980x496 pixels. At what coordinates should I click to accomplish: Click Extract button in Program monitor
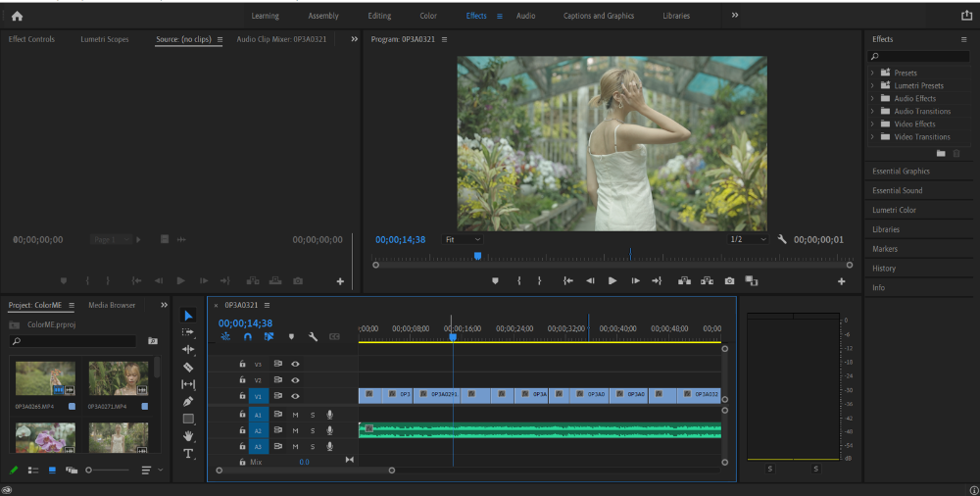click(707, 281)
